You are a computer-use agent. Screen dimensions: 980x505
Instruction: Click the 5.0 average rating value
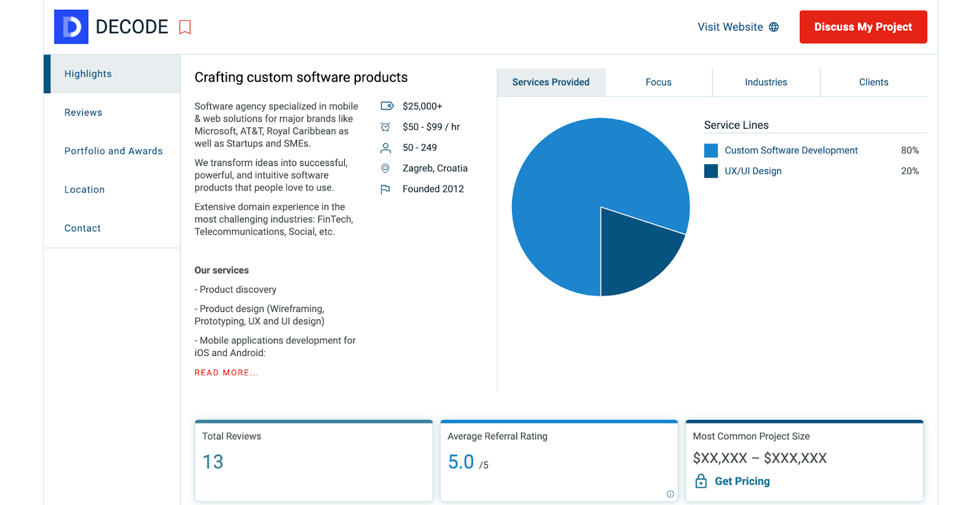[x=461, y=461]
